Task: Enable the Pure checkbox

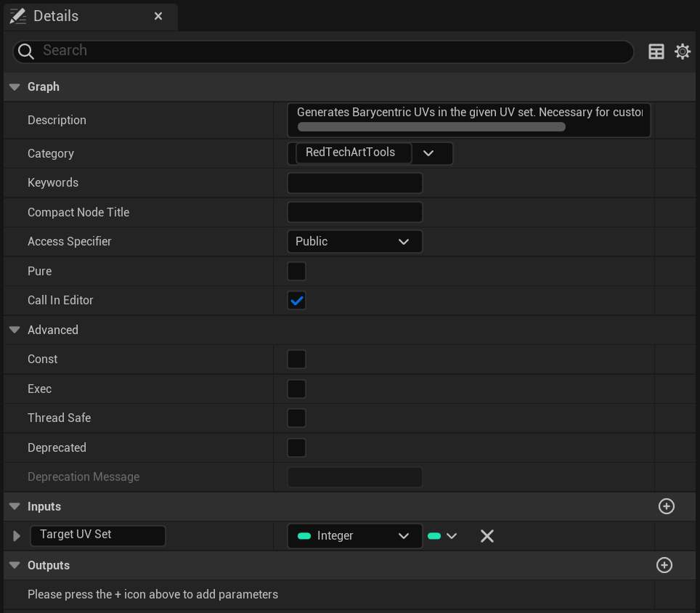Action: pos(296,271)
